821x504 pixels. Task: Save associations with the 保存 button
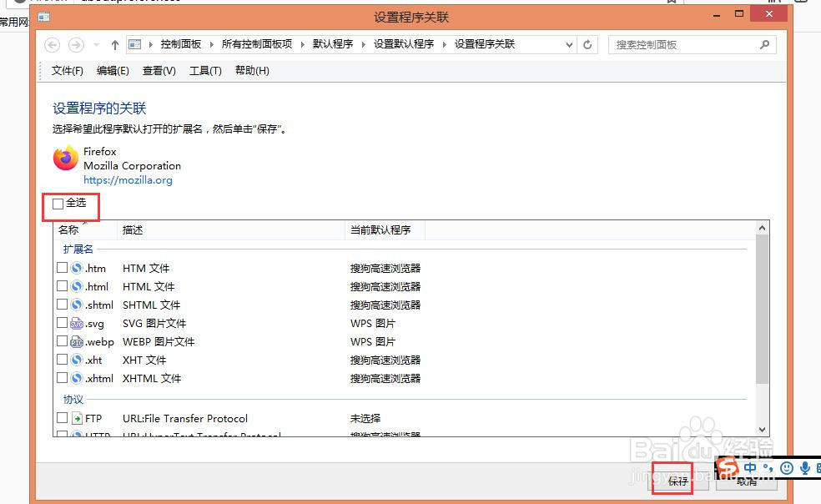678,481
